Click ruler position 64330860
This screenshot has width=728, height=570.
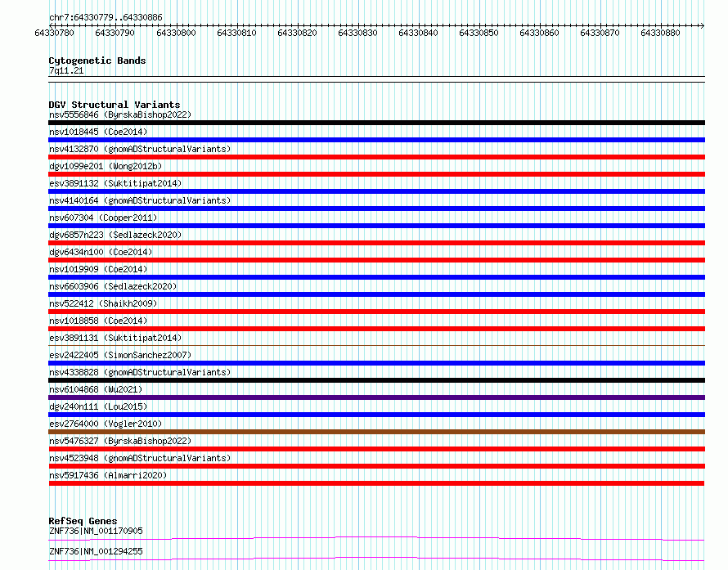pyautogui.click(x=539, y=33)
